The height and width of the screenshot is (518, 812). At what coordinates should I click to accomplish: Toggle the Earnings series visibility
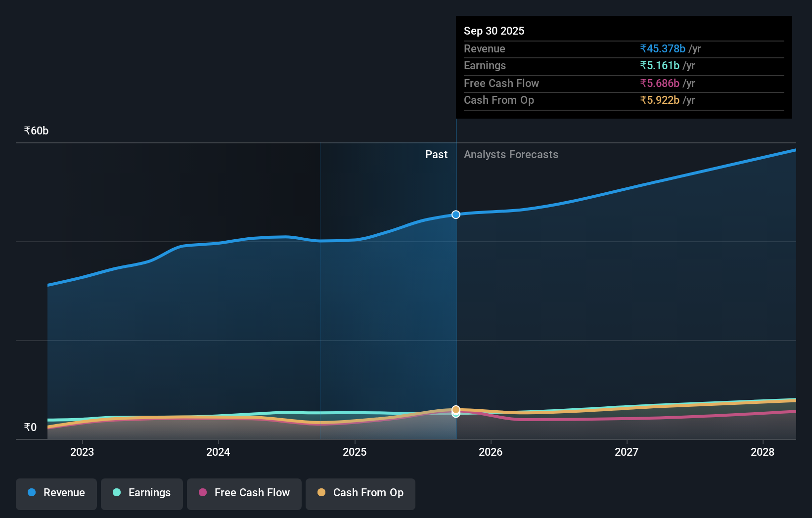[x=142, y=493]
